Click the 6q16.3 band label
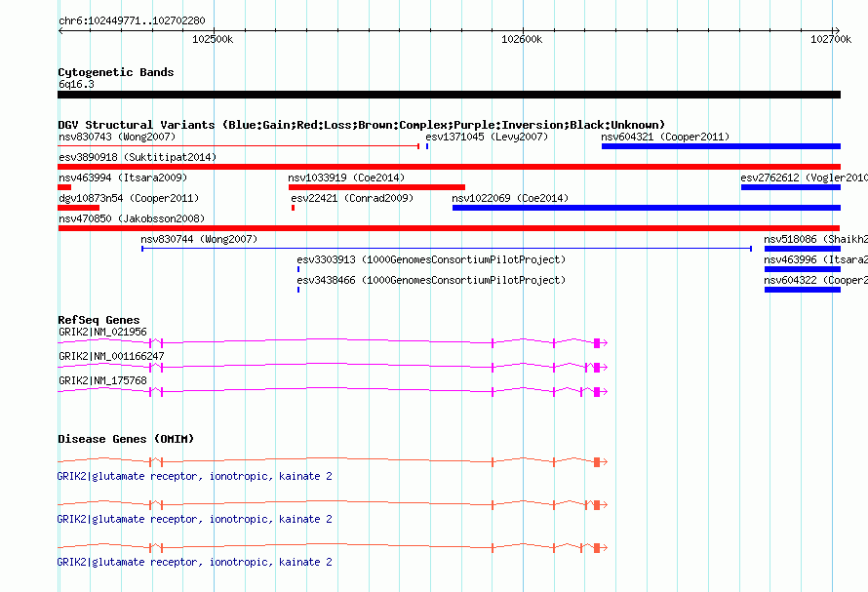The width and height of the screenshot is (868, 592). click(x=76, y=84)
